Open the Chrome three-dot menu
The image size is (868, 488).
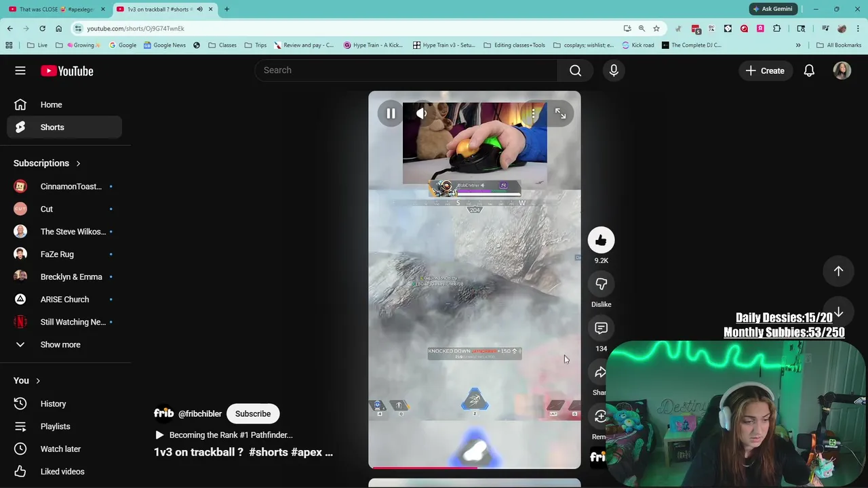point(858,28)
